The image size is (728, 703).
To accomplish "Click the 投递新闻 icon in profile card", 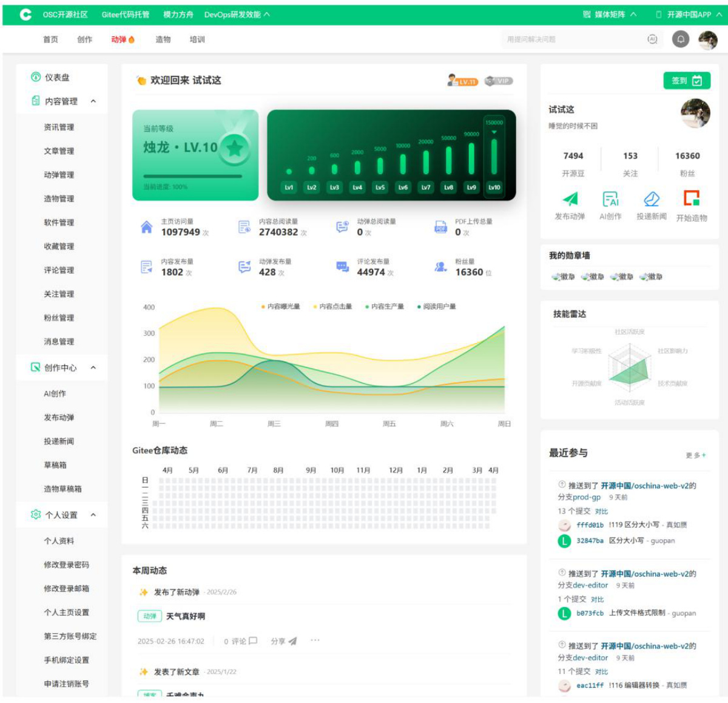I will click(x=652, y=199).
